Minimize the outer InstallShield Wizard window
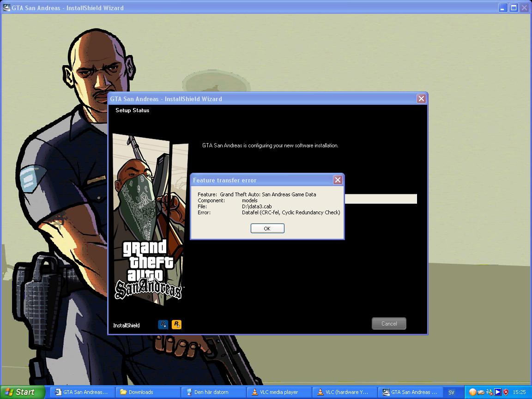 click(x=503, y=8)
